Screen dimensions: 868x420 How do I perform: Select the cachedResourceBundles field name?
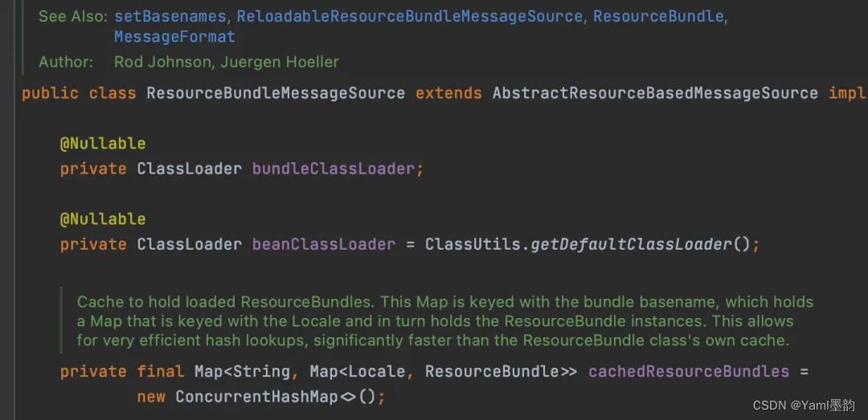(x=689, y=371)
